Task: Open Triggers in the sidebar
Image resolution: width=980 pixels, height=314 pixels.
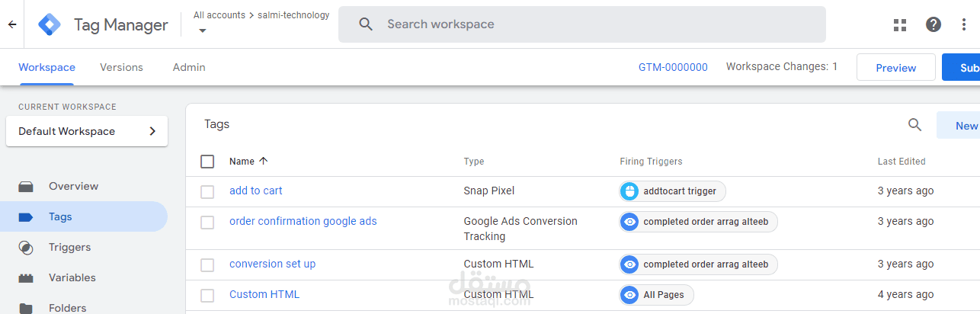Action: [x=69, y=247]
